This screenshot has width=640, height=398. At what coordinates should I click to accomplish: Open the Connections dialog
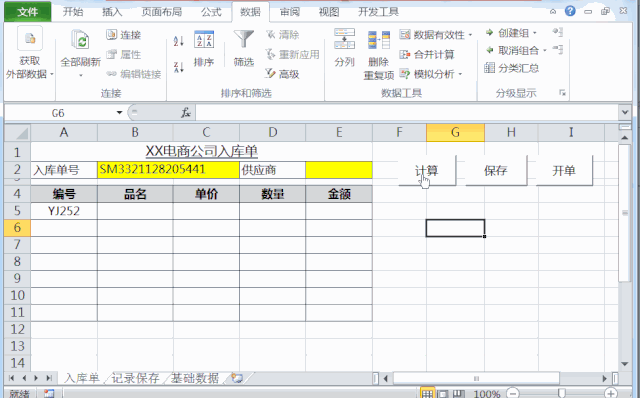point(124,35)
